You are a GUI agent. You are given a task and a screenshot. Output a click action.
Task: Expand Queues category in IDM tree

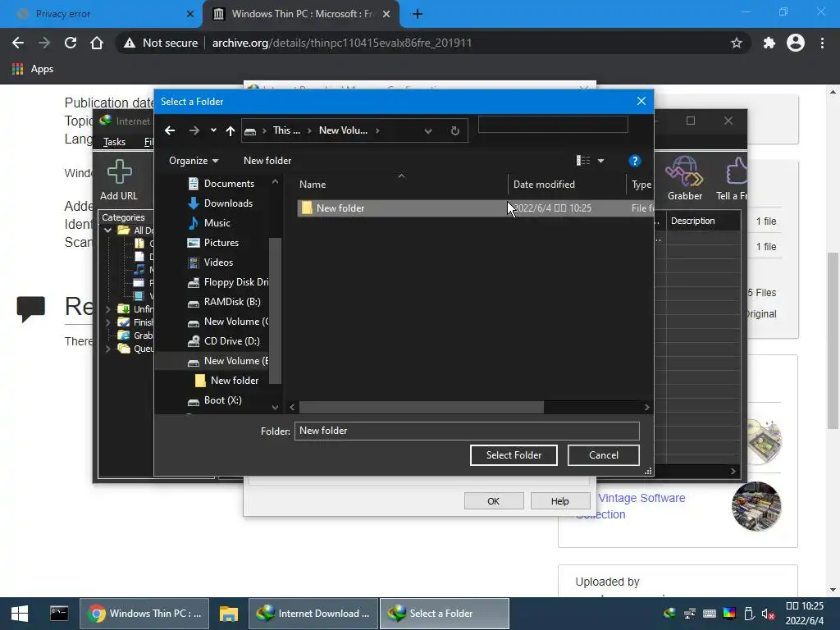pos(107,349)
